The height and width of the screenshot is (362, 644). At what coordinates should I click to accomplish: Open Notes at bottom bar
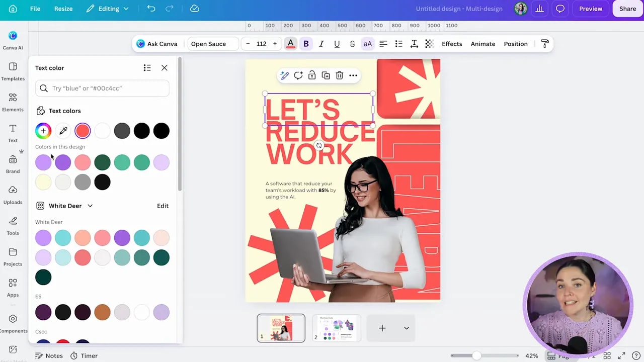point(49,355)
